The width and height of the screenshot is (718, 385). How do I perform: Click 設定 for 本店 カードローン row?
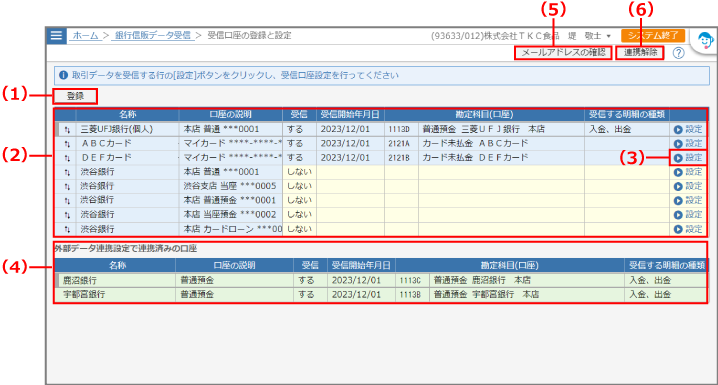tap(688, 229)
